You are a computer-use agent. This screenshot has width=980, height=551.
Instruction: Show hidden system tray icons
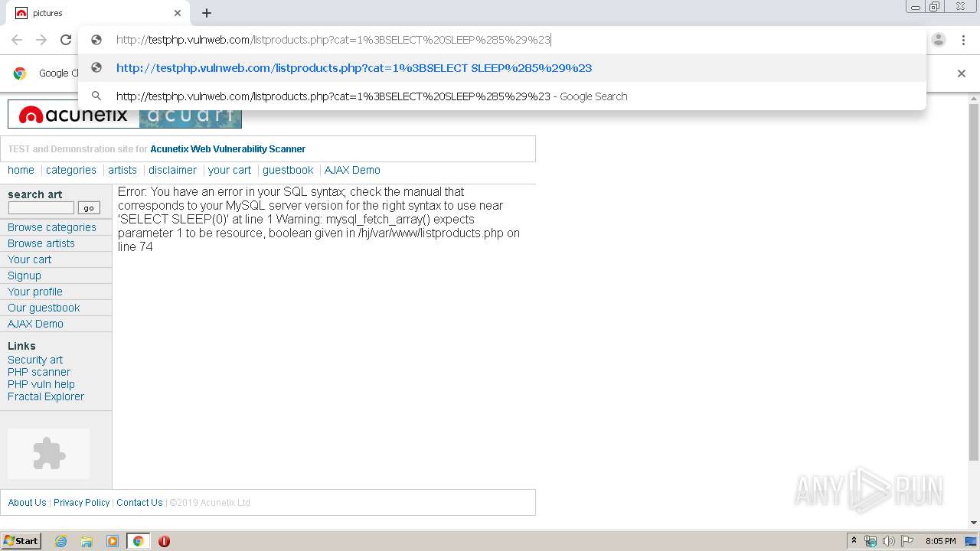tap(854, 541)
